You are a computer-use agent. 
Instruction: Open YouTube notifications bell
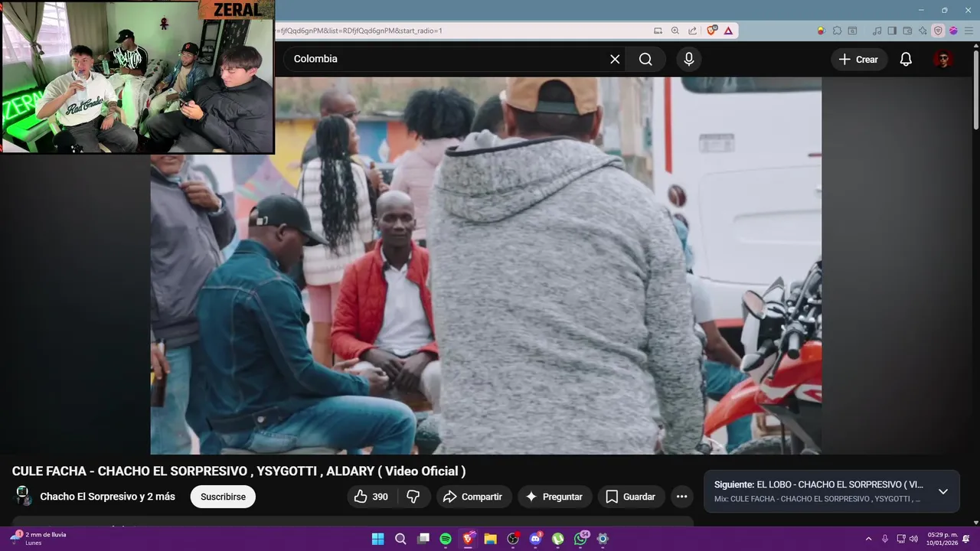click(906, 59)
